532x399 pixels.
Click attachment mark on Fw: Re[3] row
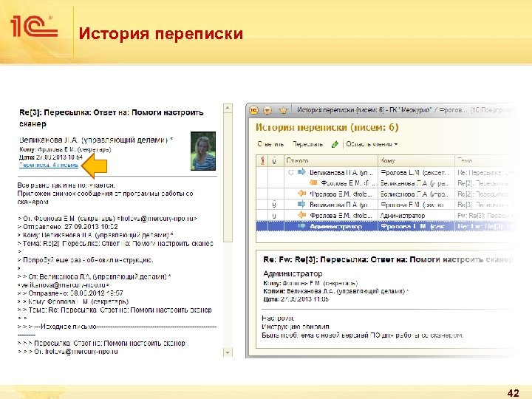pyautogui.click(x=274, y=216)
